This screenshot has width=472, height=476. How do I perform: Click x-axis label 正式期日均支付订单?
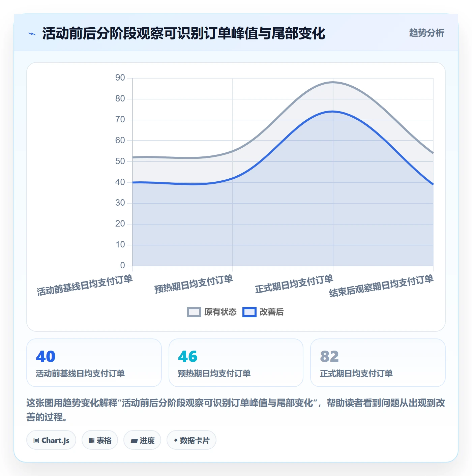click(x=294, y=284)
